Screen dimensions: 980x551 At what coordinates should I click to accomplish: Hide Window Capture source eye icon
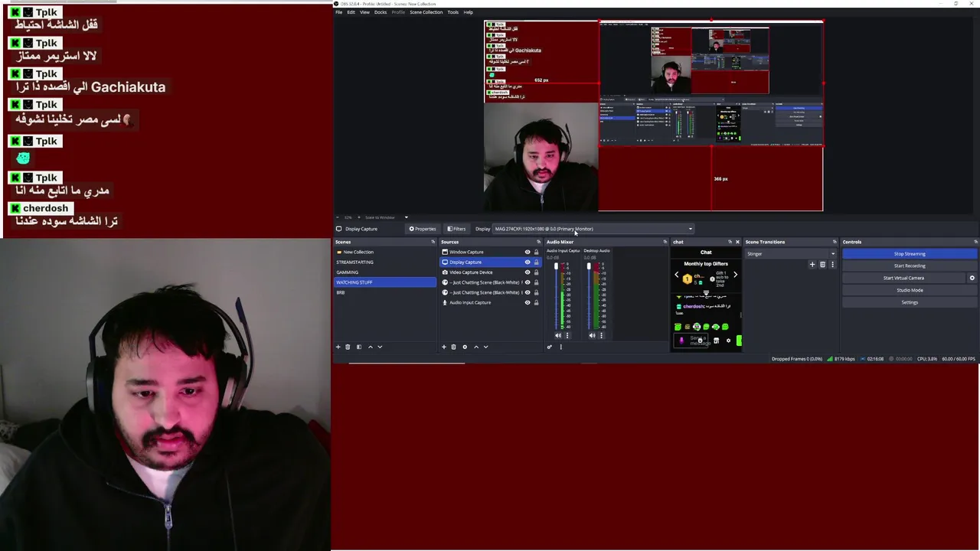pos(527,252)
